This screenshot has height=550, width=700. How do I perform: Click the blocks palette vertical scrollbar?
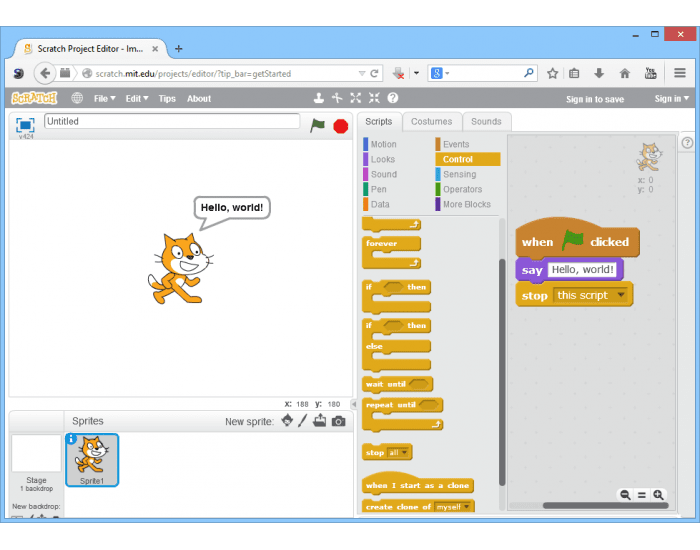pyautogui.click(x=502, y=371)
